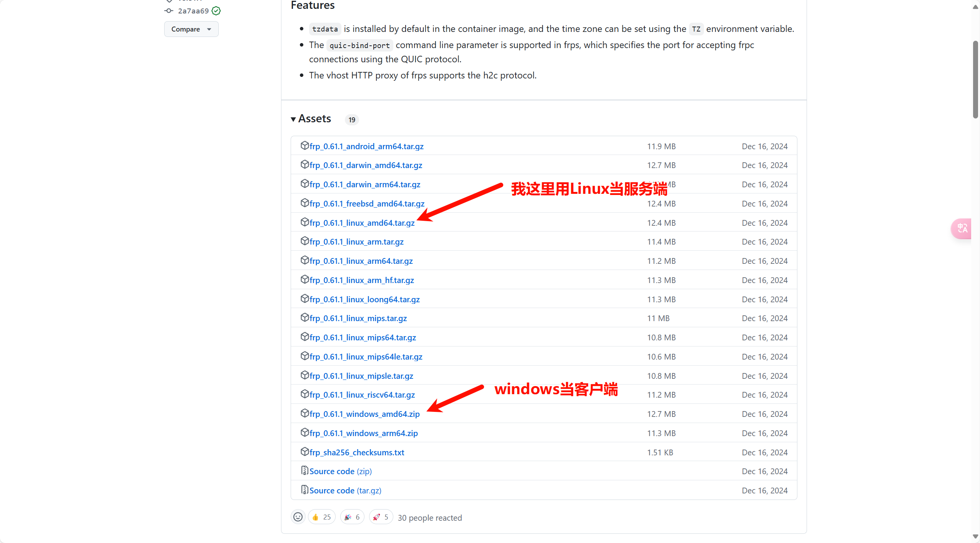Click 'quic-bind-port' inline code text
This screenshot has height=543, width=980.
point(359,45)
